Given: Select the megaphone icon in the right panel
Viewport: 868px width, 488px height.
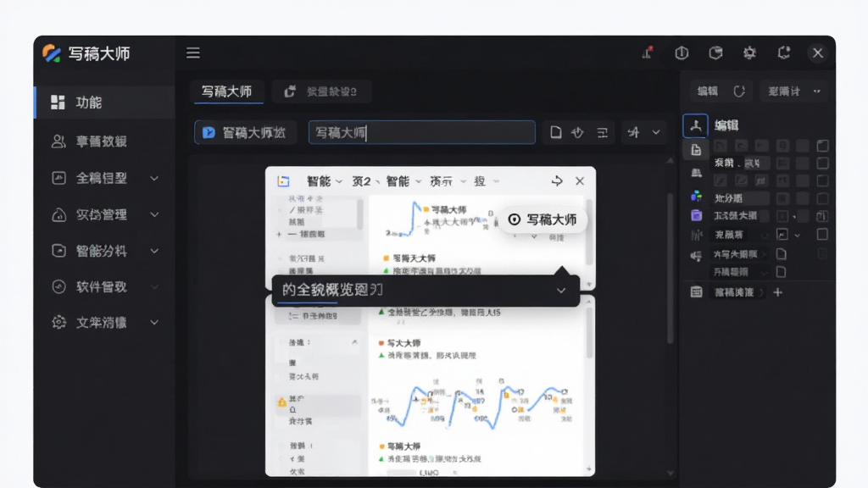Looking at the screenshot, I should click(x=697, y=255).
